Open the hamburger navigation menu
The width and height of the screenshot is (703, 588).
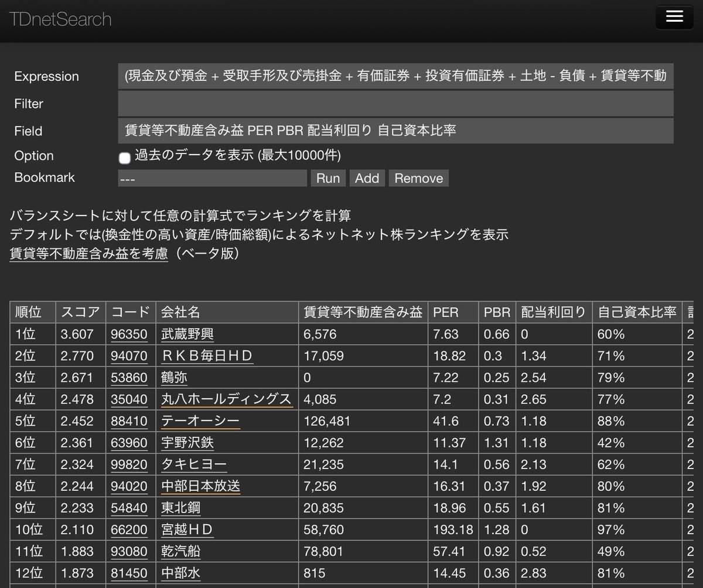click(674, 17)
